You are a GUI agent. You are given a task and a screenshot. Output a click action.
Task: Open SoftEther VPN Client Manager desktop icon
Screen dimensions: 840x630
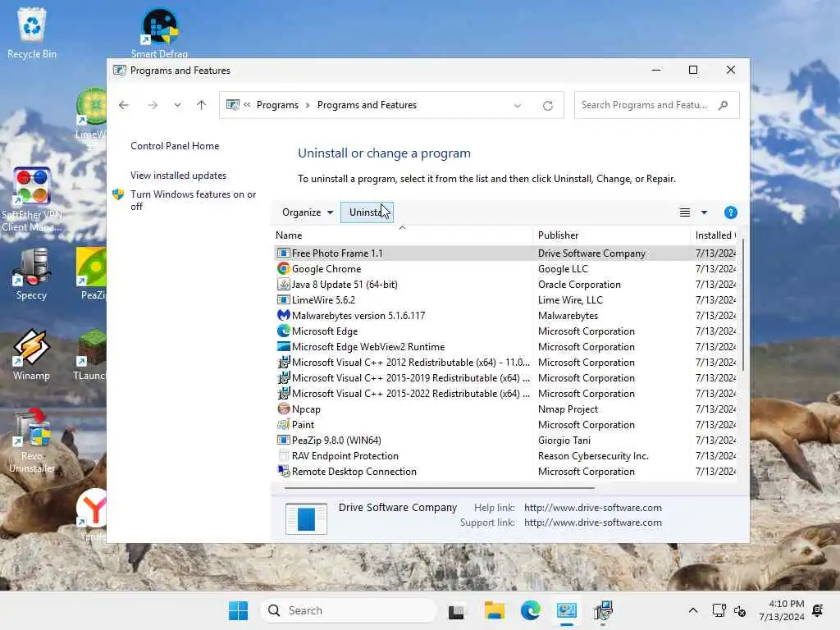(32, 199)
